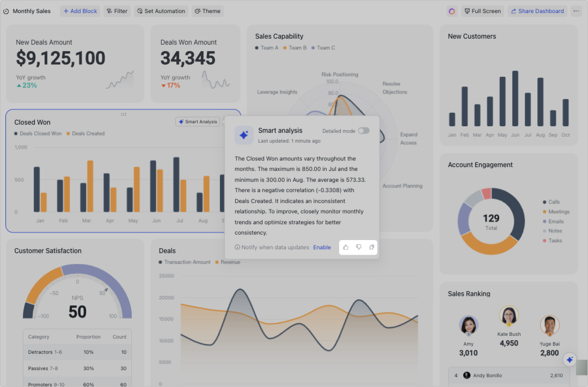
Task: Hide the Revenue series in the Deals chart
Action: point(228,262)
